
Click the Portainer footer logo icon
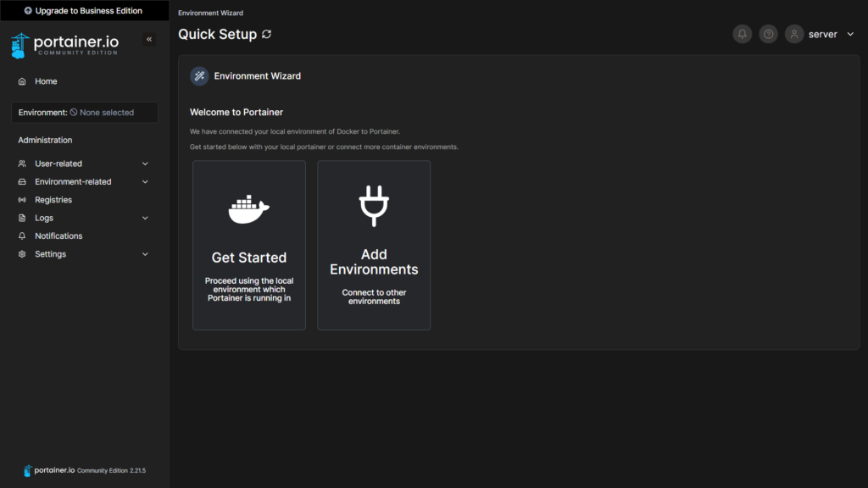[x=27, y=471]
